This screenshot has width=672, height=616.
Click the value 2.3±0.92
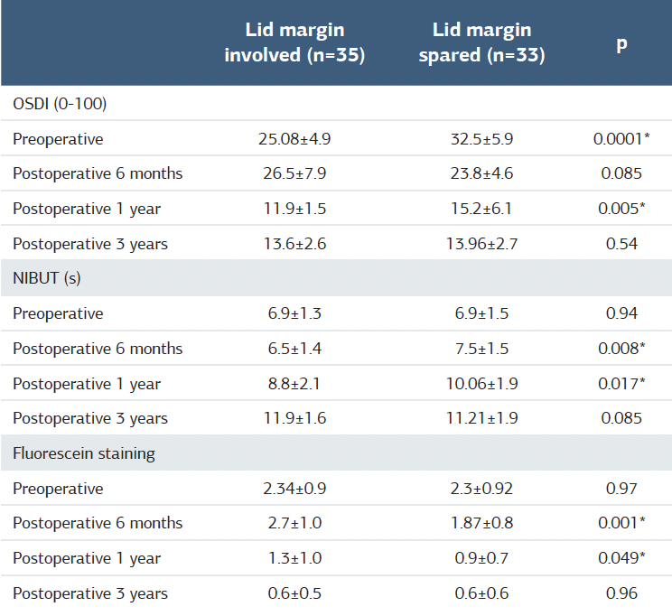click(x=481, y=489)
